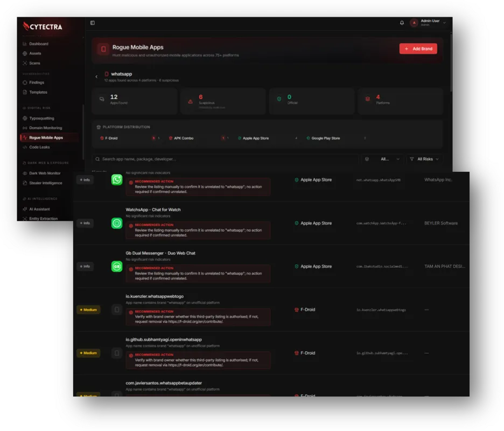Click F-Droid on io.github.subhamtyagi row
This screenshot has width=504, height=431.
point(305,353)
